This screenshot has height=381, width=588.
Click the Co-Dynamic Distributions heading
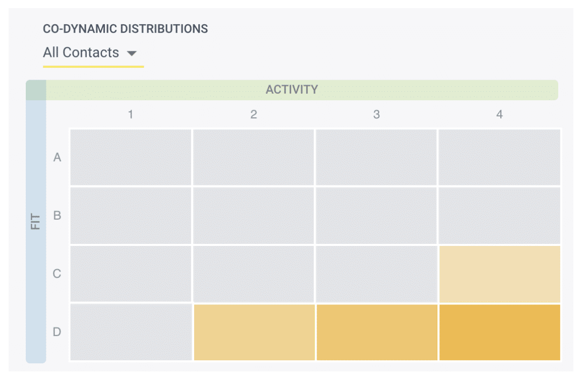coord(125,29)
